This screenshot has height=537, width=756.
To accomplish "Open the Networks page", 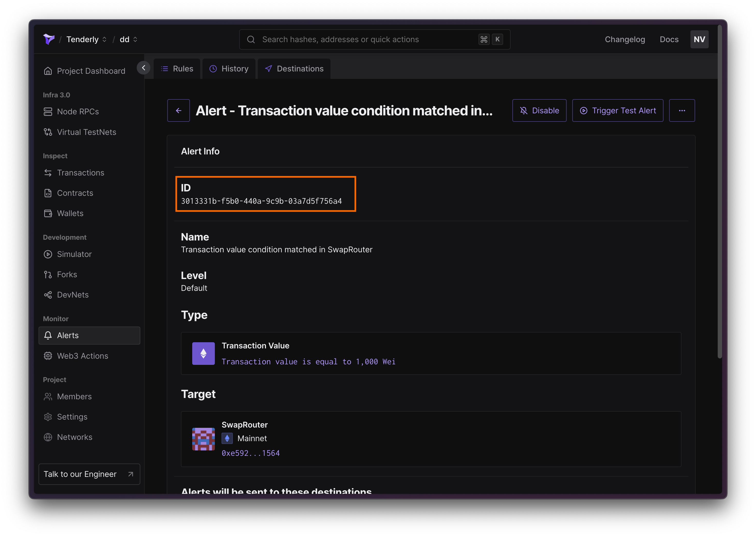I will (75, 437).
